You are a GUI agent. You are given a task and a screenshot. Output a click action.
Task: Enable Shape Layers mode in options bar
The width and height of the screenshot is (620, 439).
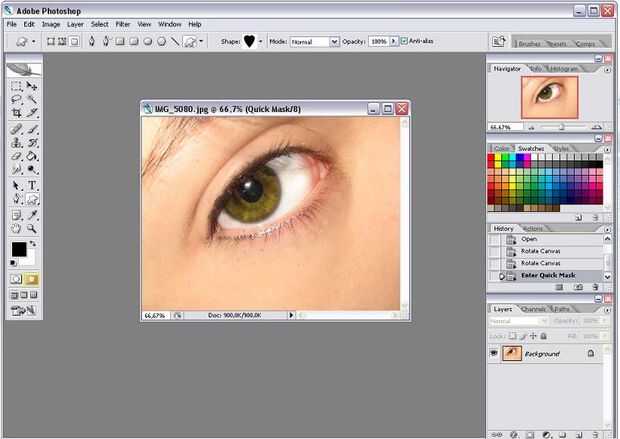(51, 41)
